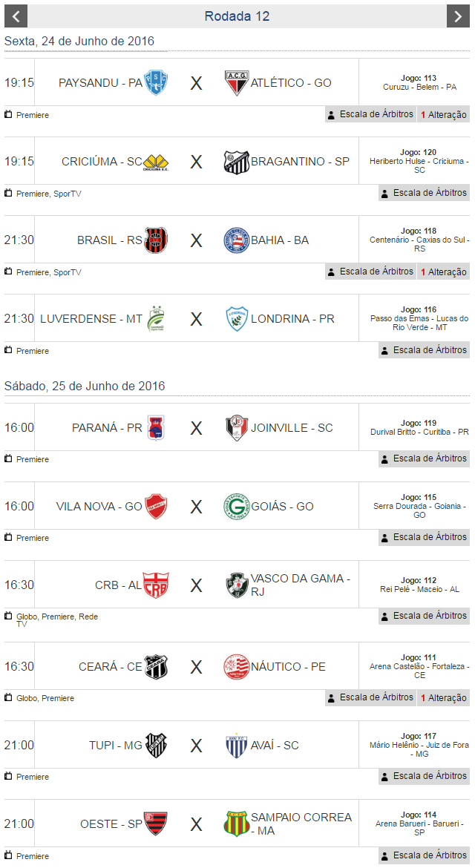Open the Ceará match alteration notice
The height and width of the screenshot is (868, 475).
pos(444,698)
